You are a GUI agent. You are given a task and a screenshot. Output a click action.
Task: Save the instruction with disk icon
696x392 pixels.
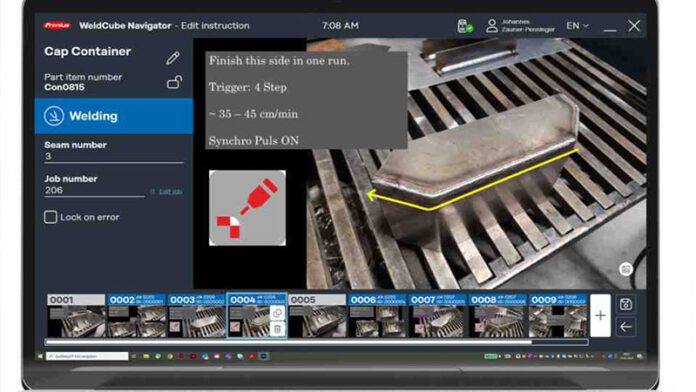tap(626, 305)
